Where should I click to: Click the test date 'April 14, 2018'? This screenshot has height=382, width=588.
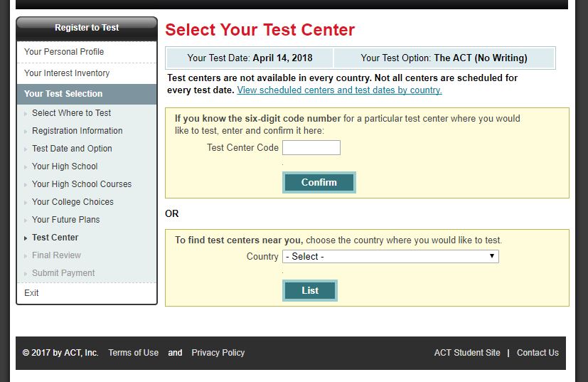point(282,58)
